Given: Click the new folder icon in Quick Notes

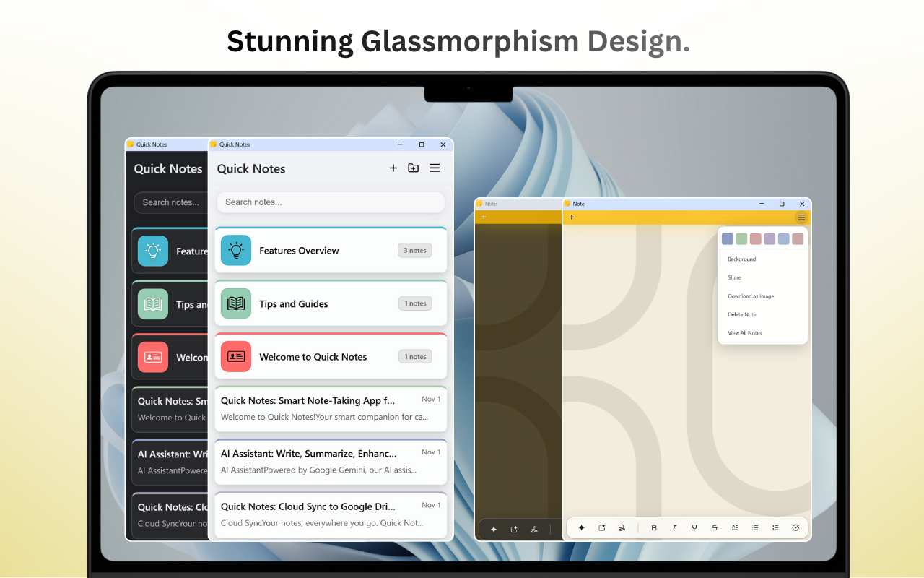Looking at the screenshot, I should tap(413, 168).
